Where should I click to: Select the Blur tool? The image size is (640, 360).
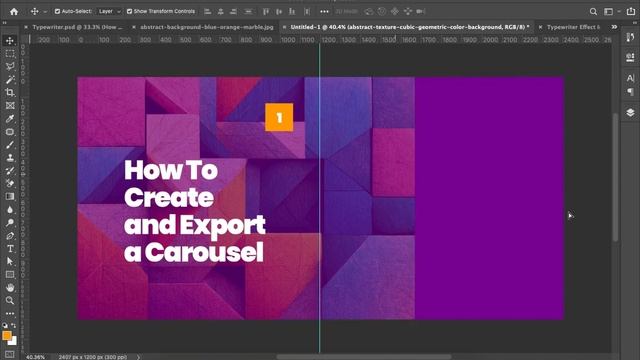(x=10, y=210)
